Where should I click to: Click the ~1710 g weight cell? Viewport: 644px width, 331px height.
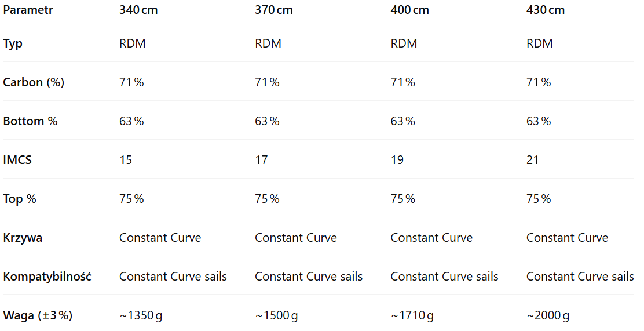pyautogui.click(x=412, y=315)
